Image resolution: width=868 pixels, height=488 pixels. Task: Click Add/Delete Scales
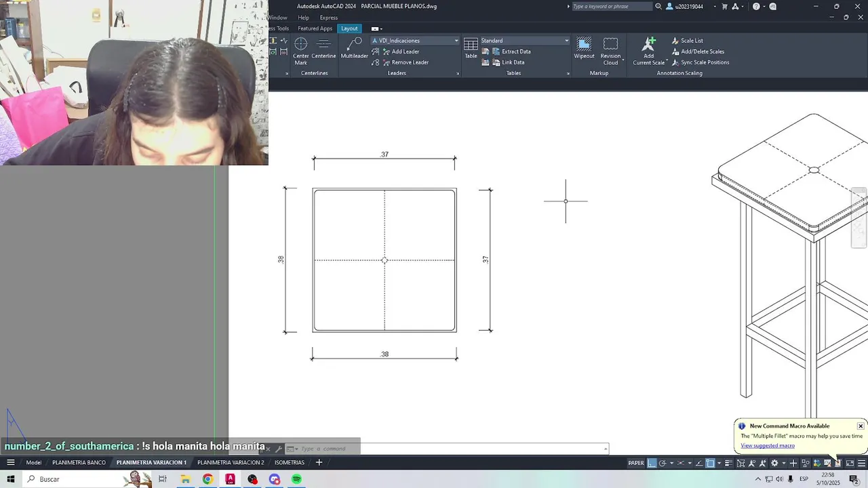click(698, 52)
